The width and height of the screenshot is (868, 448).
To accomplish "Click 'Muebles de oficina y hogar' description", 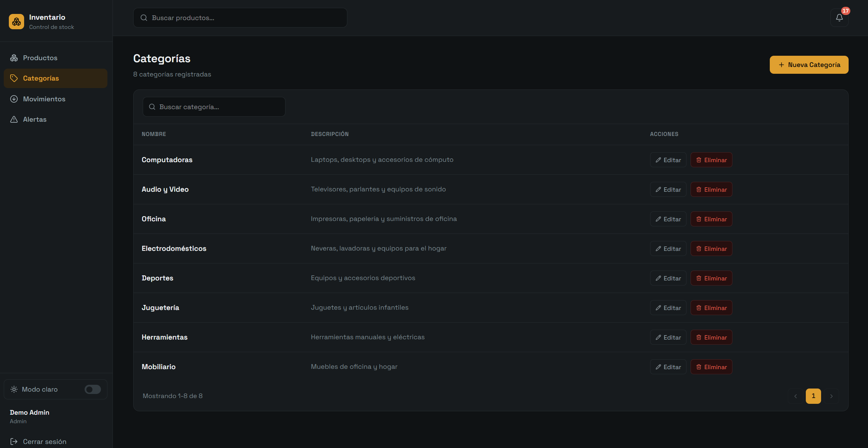I will [x=354, y=366].
